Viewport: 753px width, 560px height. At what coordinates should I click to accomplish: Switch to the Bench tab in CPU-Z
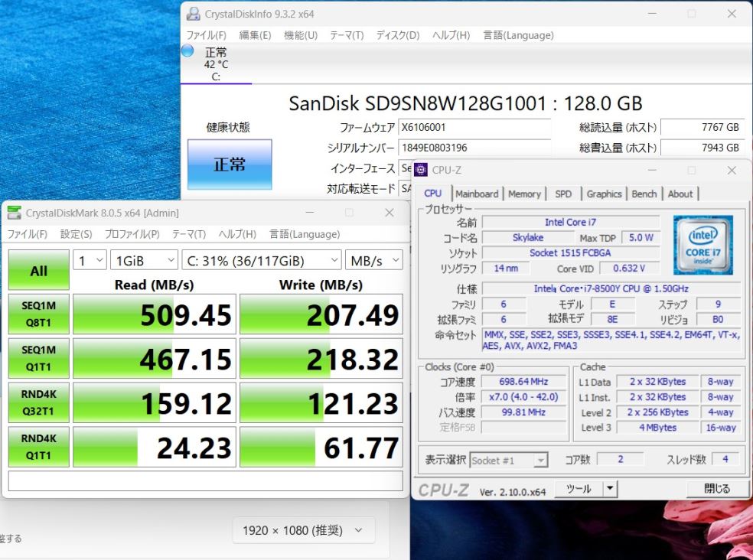[x=644, y=194]
